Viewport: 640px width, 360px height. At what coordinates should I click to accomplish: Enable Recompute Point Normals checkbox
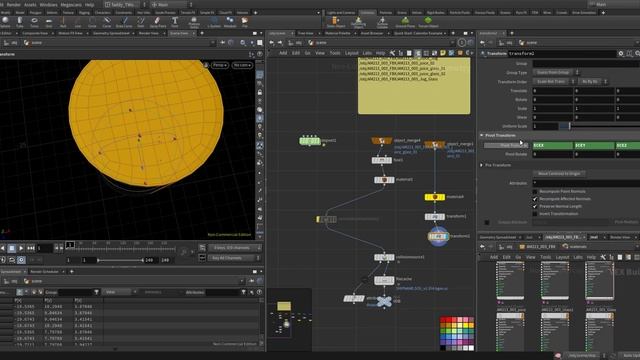tap(535, 191)
